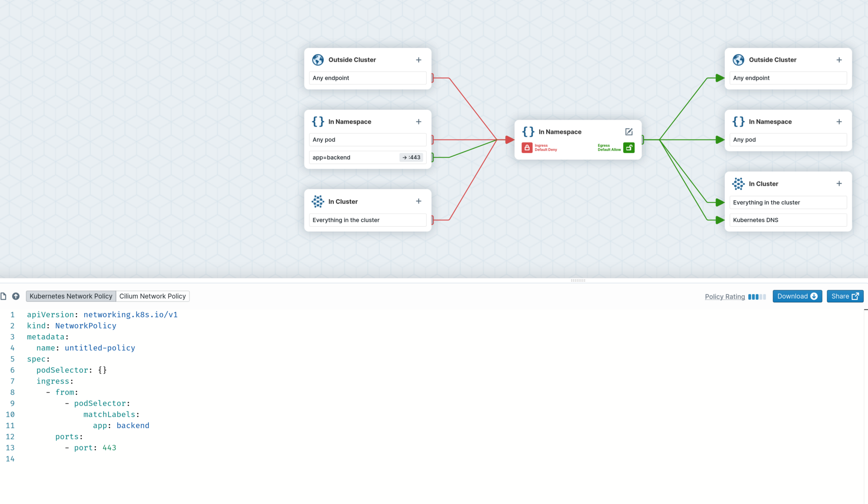Click the braces icon on left In Namespace card
This screenshot has width=868, height=504.
(318, 122)
